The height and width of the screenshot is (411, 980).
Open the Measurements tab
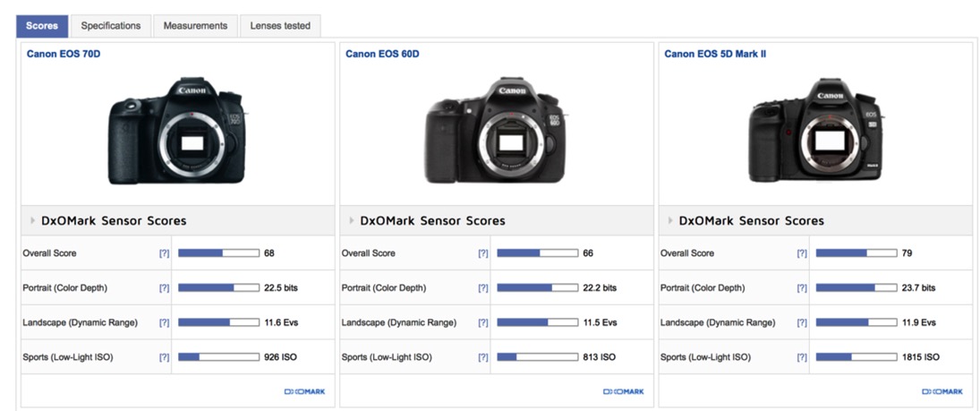click(x=195, y=26)
